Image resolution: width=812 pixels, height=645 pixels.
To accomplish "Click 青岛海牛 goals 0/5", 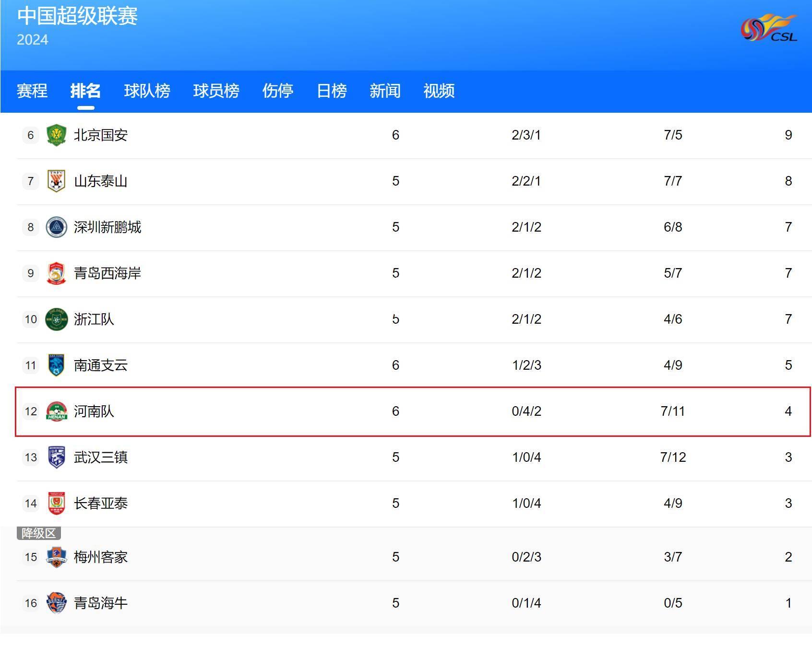I will click(x=673, y=603).
